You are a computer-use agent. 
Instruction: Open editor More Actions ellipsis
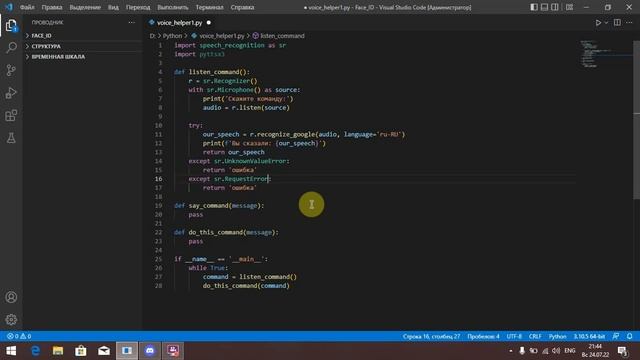(x=629, y=23)
